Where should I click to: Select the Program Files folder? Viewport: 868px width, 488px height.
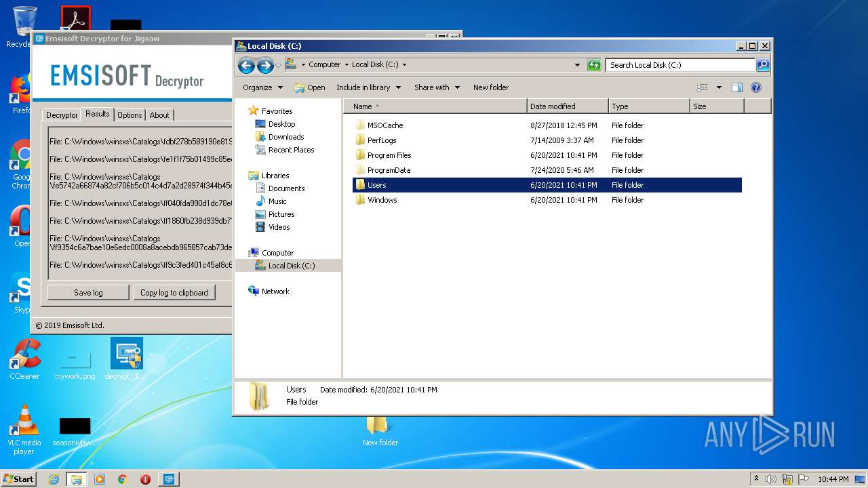point(389,155)
